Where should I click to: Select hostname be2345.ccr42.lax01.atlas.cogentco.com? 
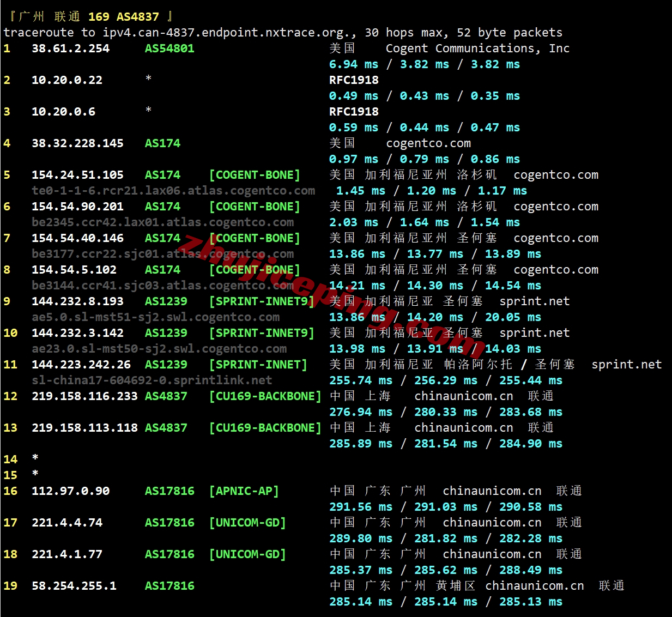tap(163, 222)
